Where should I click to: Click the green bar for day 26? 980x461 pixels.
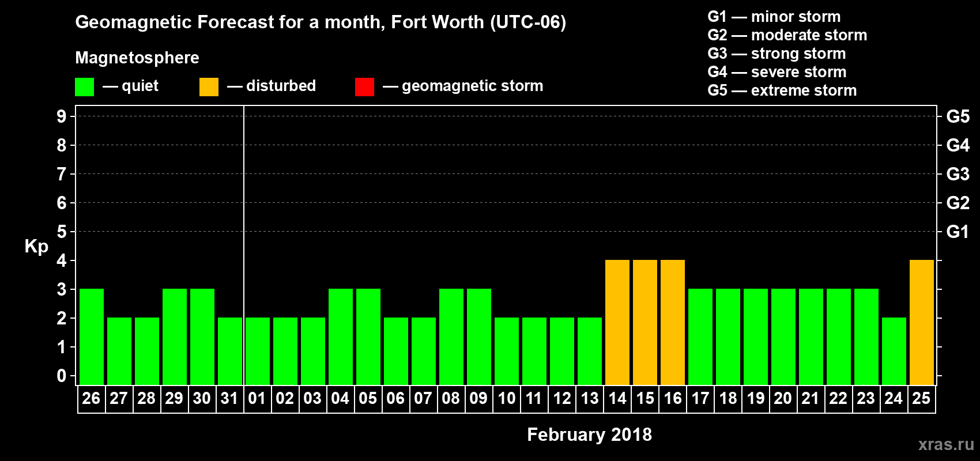(x=92, y=337)
